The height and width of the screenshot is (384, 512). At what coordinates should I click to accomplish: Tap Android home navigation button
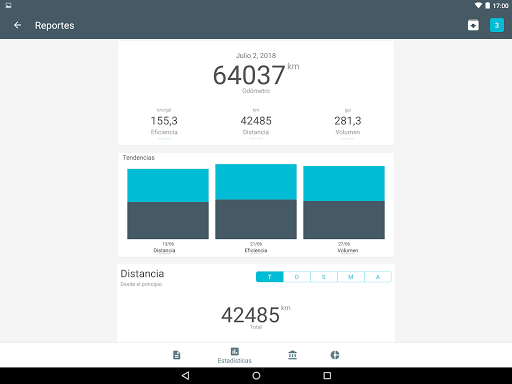[256, 376]
